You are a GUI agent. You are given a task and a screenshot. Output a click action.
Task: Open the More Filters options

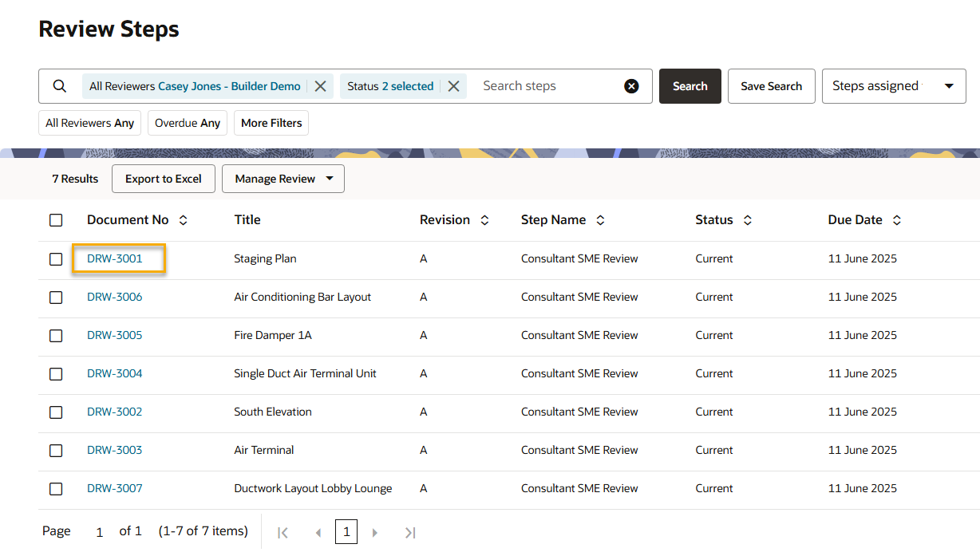(271, 123)
